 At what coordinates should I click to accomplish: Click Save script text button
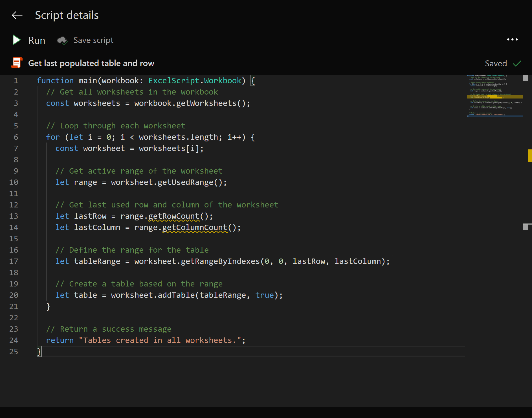[93, 40]
